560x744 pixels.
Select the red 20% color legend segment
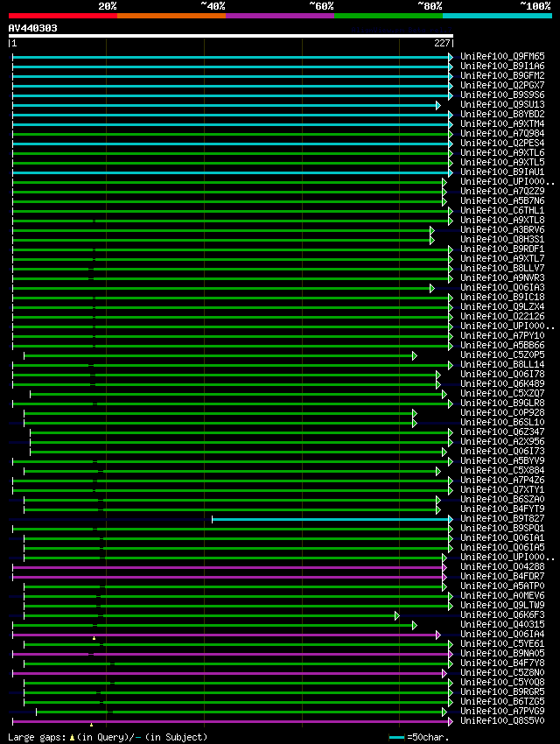click(x=63, y=16)
